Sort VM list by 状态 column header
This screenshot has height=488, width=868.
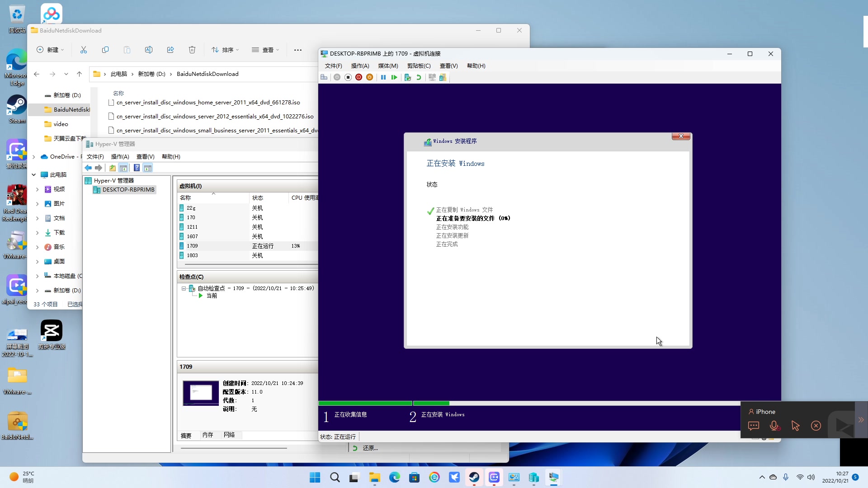click(x=269, y=198)
